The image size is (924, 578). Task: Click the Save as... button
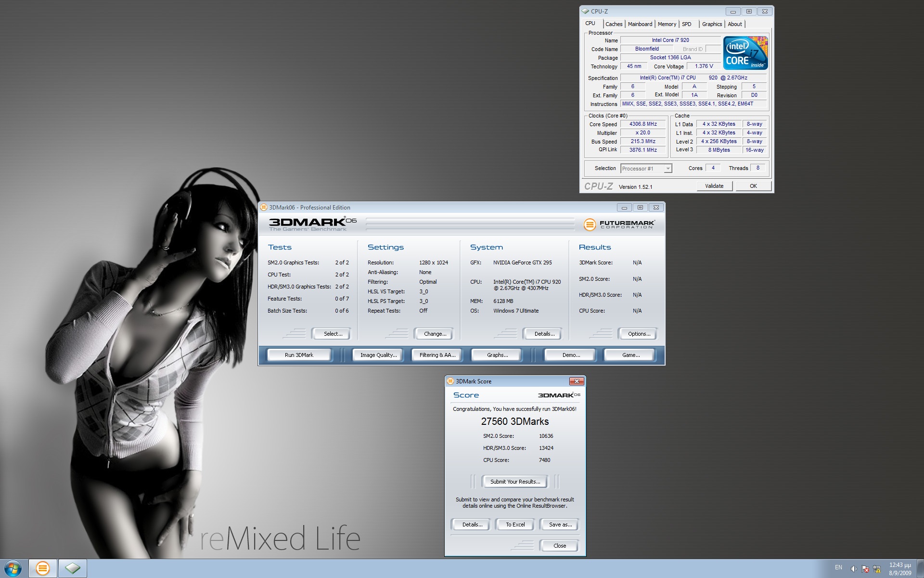click(x=560, y=525)
